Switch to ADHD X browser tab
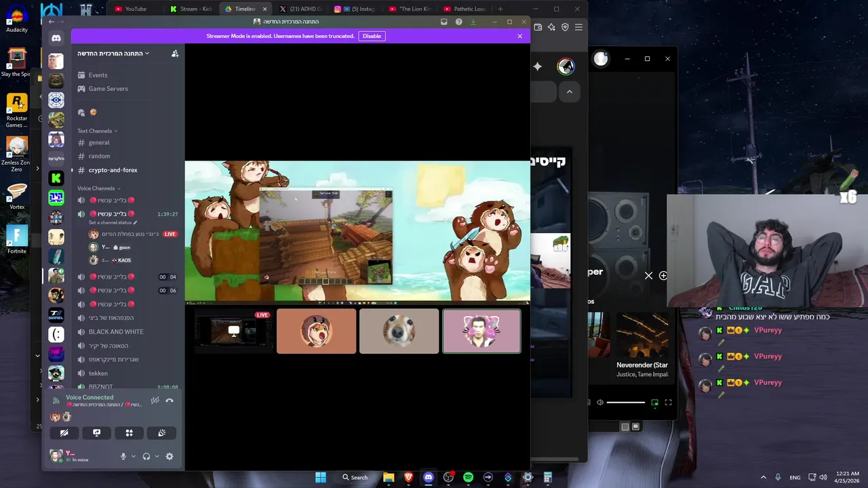This screenshot has height=488, width=868. tap(300, 9)
